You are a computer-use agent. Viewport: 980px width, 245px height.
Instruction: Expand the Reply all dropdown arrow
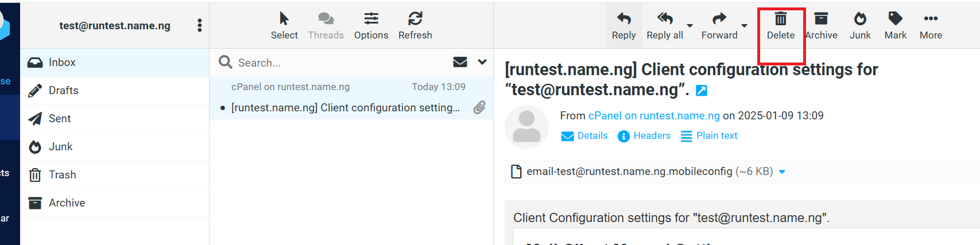[690, 26]
